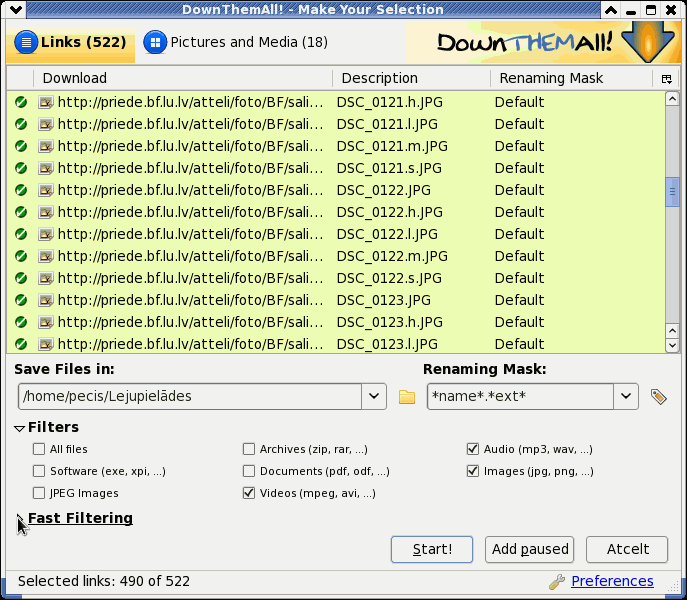Select the DSC_0121.l.JPG description cell
Screen dimensions: 687x600
pyautogui.click(x=387, y=124)
